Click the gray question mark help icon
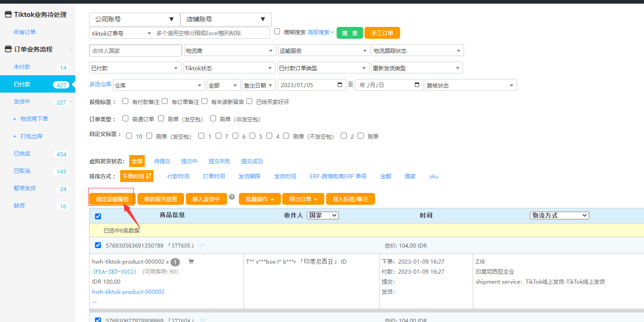The image size is (644, 322). [x=232, y=197]
